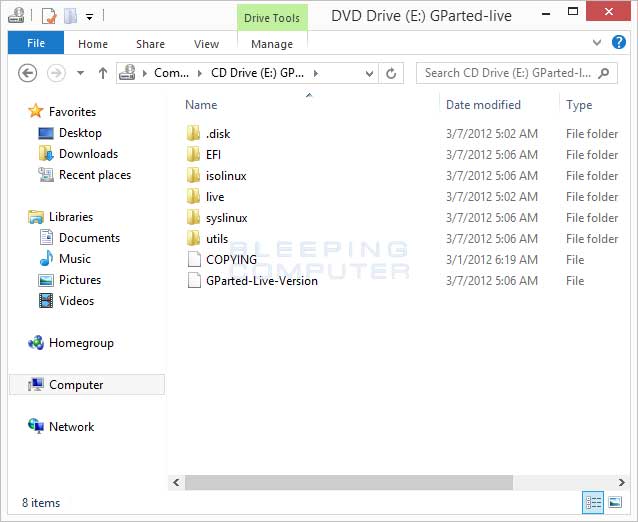The width and height of the screenshot is (638, 522).
Task: Select the isolinux folder
Action: coord(226,176)
